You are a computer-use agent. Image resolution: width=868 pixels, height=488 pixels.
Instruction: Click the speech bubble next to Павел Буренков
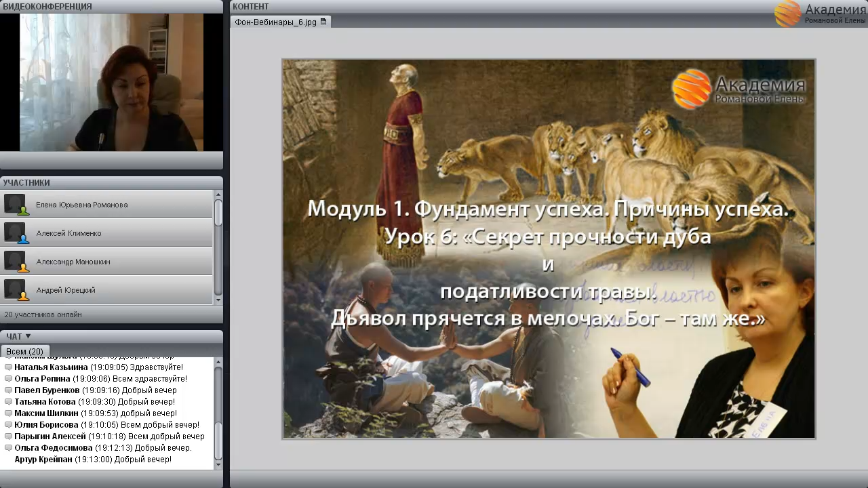pyautogui.click(x=8, y=390)
